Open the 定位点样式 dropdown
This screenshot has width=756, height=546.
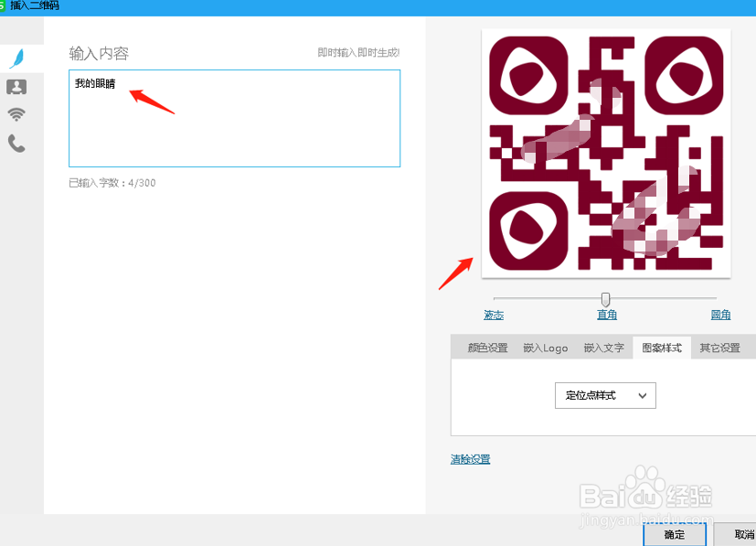(605, 395)
